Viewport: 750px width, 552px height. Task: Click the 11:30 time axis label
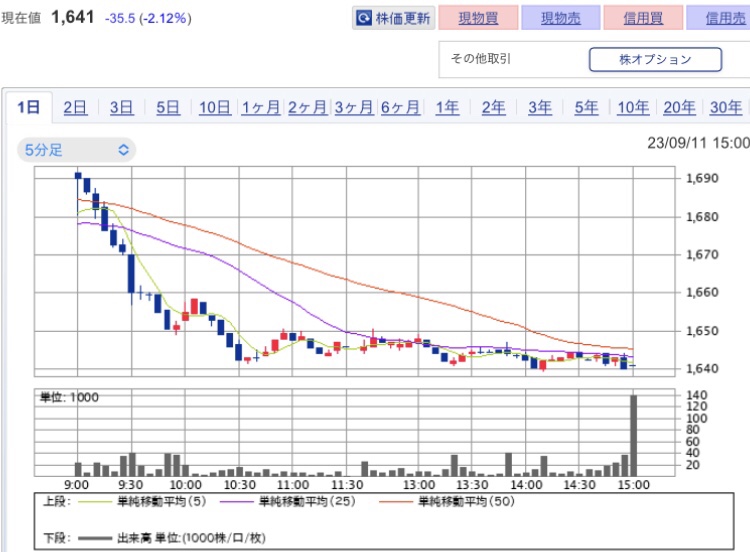tap(347, 485)
